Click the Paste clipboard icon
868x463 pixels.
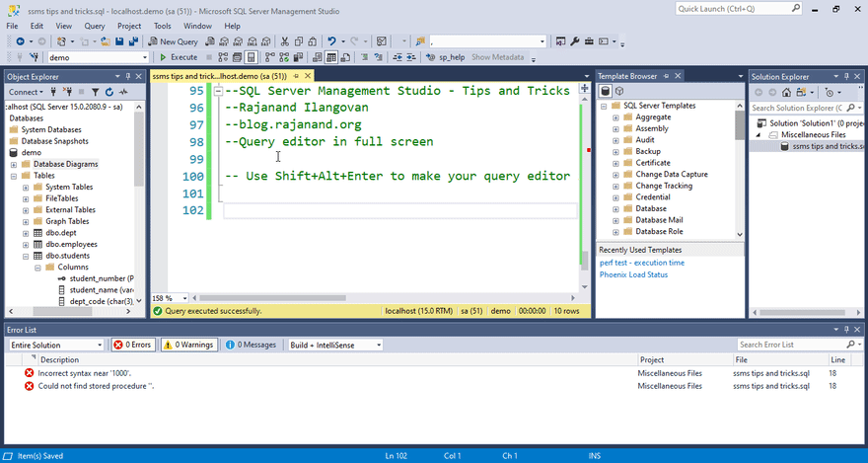[313, 41]
